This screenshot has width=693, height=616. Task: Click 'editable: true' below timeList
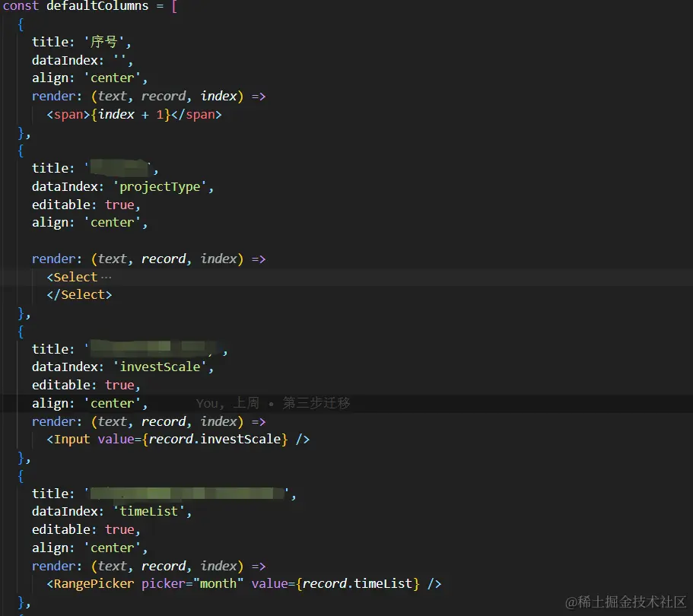(86, 529)
